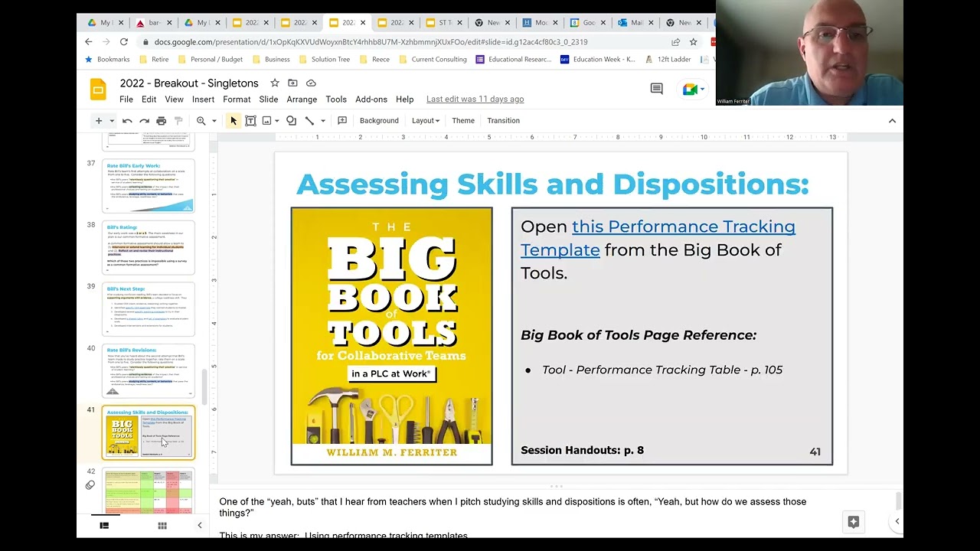Image resolution: width=980 pixels, height=551 pixels.
Task: Open the Insert menu
Action: [203, 99]
